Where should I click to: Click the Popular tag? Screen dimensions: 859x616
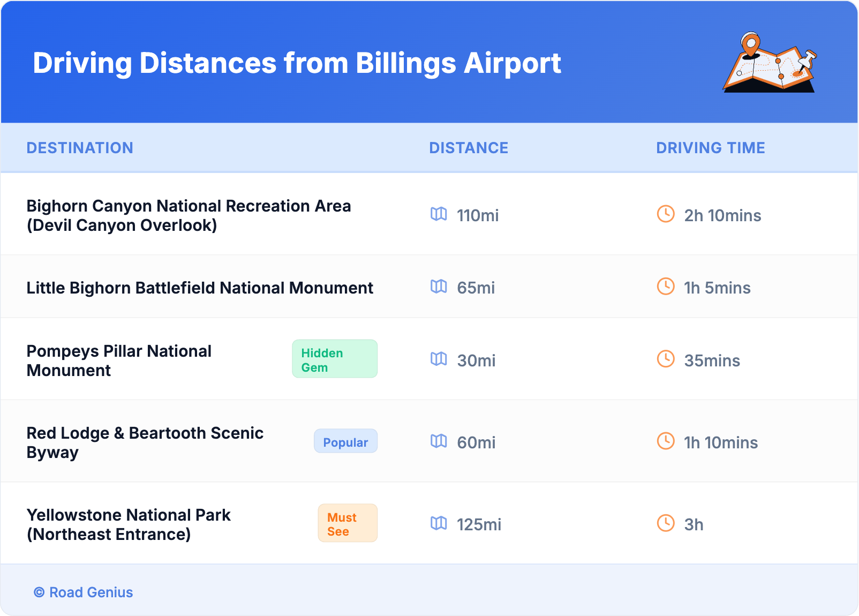point(345,441)
